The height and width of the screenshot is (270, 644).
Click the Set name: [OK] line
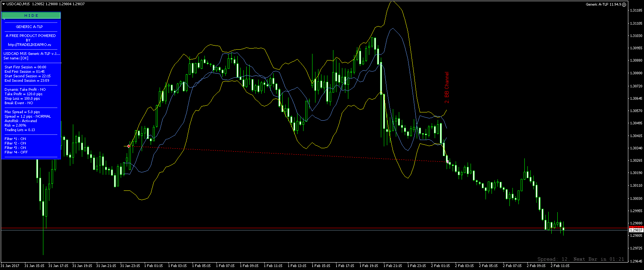pos(16,58)
